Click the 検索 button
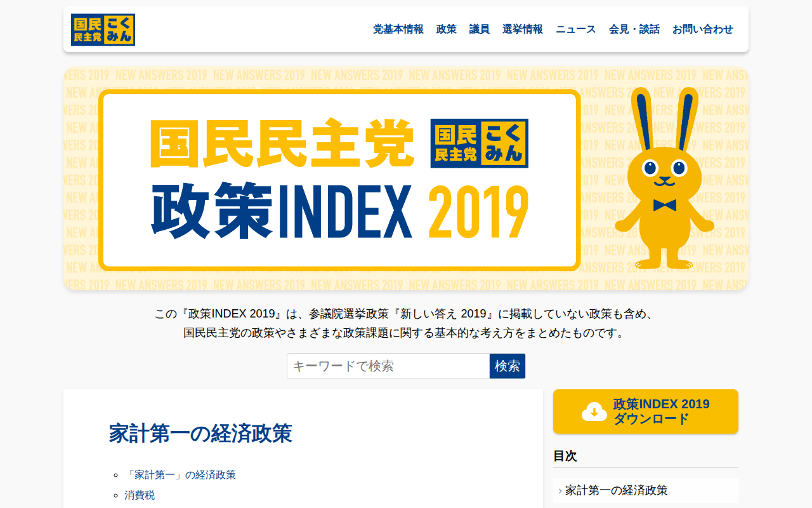812x508 pixels. pyautogui.click(x=507, y=366)
